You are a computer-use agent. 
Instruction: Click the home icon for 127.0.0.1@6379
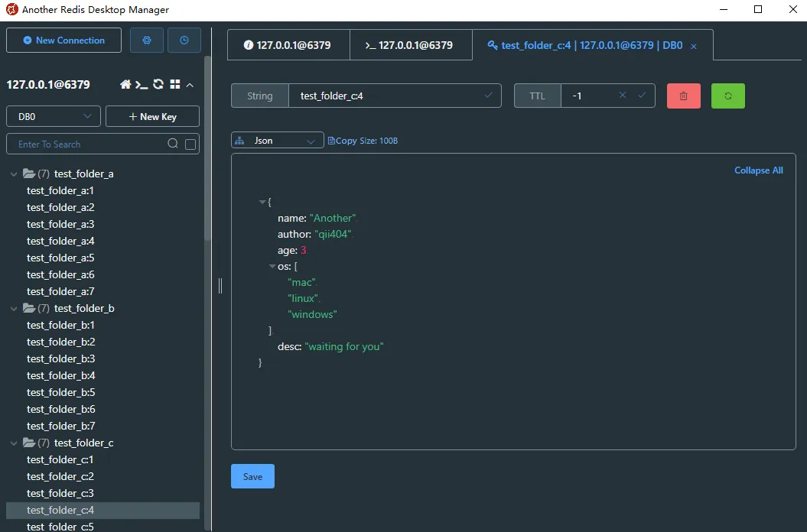coord(125,85)
